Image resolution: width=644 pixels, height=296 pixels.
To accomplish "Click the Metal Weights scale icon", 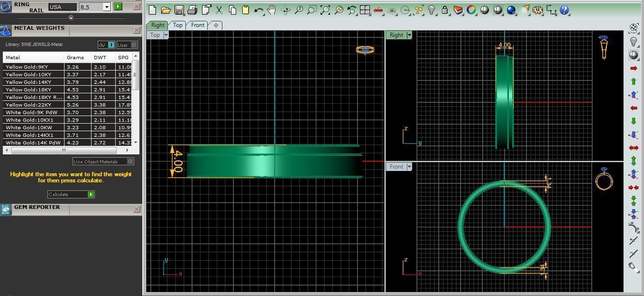I will [x=6, y=31].
